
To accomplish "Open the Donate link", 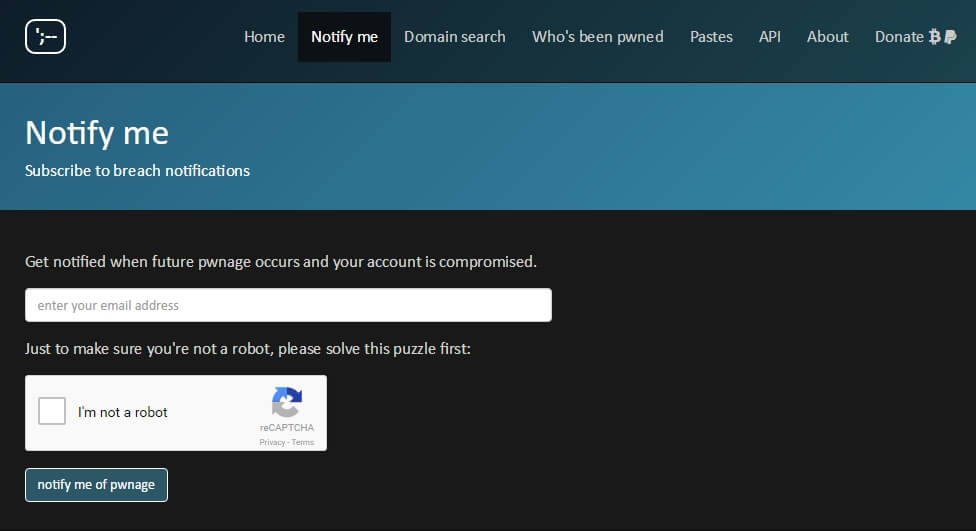I will 915,37.
